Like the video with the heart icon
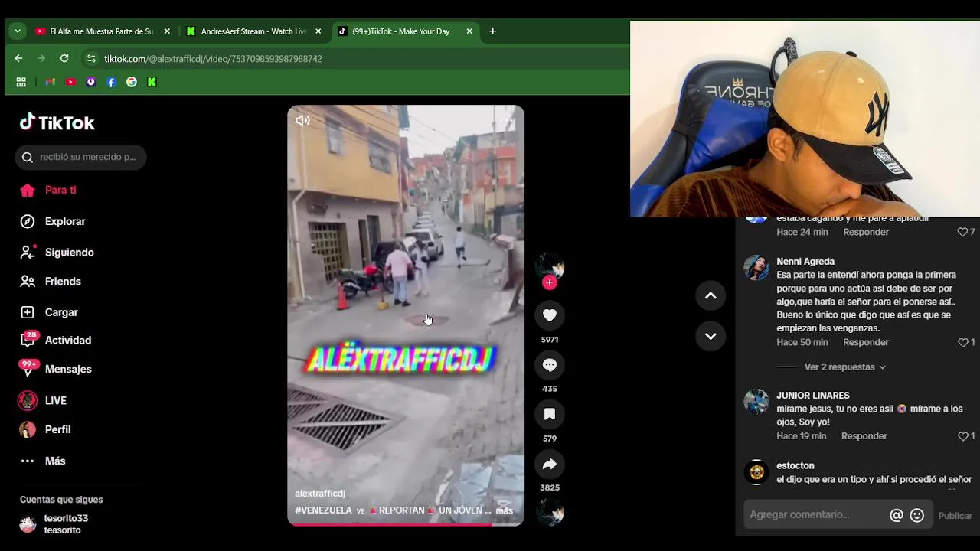The height and width of the screenshot is (551, 980). point(549,315)
